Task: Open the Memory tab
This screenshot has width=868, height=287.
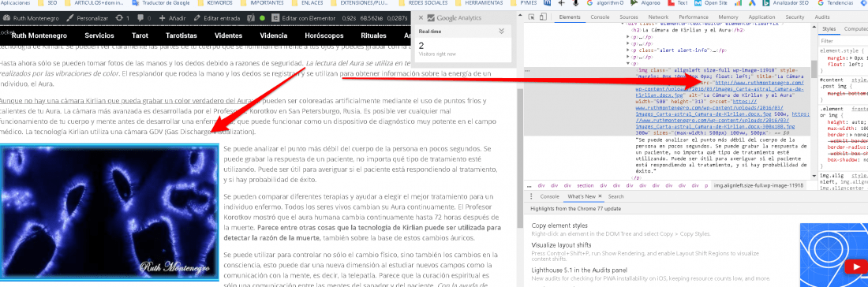Action: click(x=728, y=17)
